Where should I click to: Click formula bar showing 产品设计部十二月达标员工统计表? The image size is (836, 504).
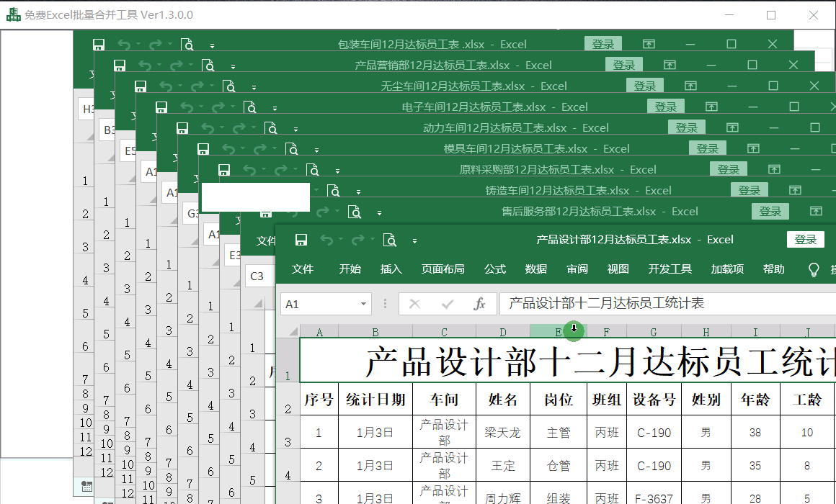pyautogui.click(x=667, y=304)
